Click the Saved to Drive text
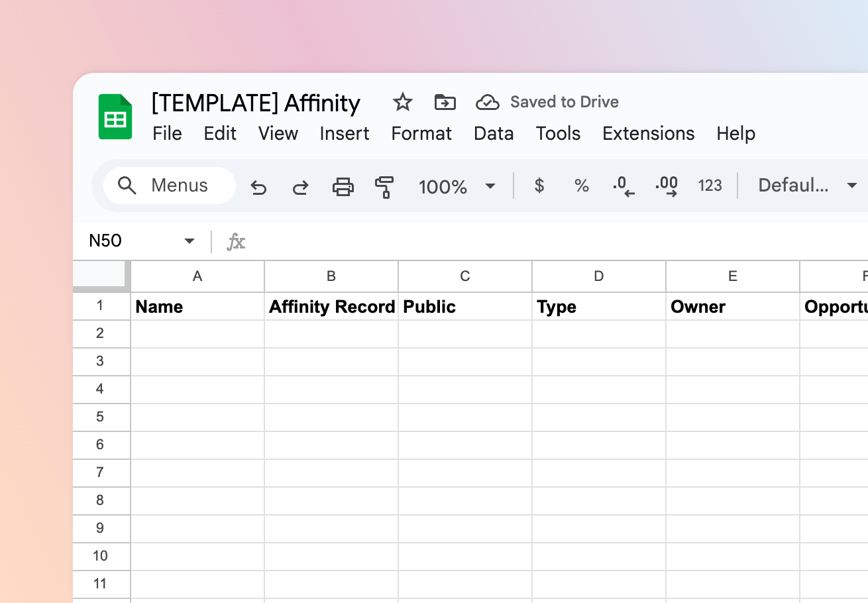 (x=565, y=102)
